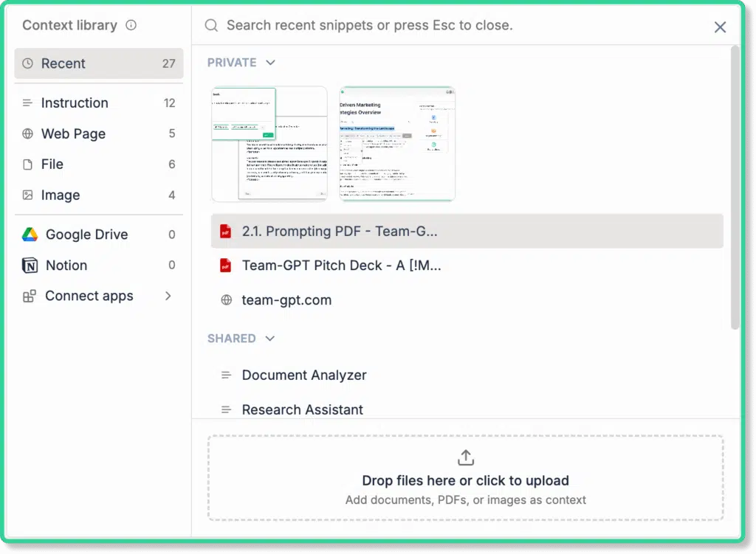Image resolution: width=756 pixels, height=554 pixels.
Task: Click the Connect apps grid icon
Action: tap(30, 296)
